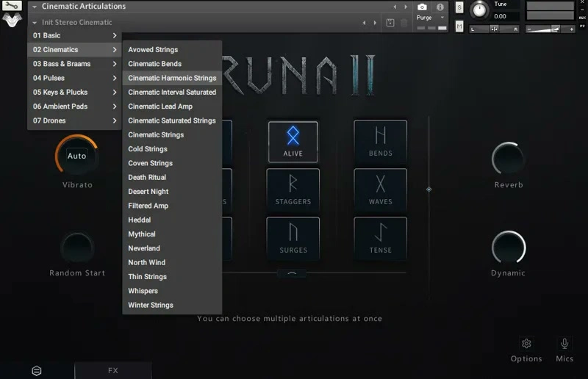Choose the Cinematic Interval Saturated preset
Screen dimensions: 588x379
pyautogui.click(x=172, y=93)
